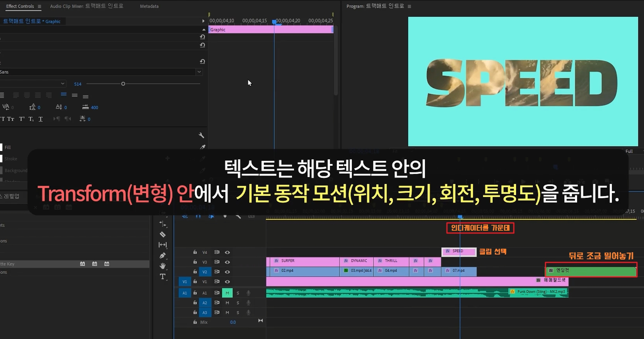Solo audio track A3

pos(238,312)
